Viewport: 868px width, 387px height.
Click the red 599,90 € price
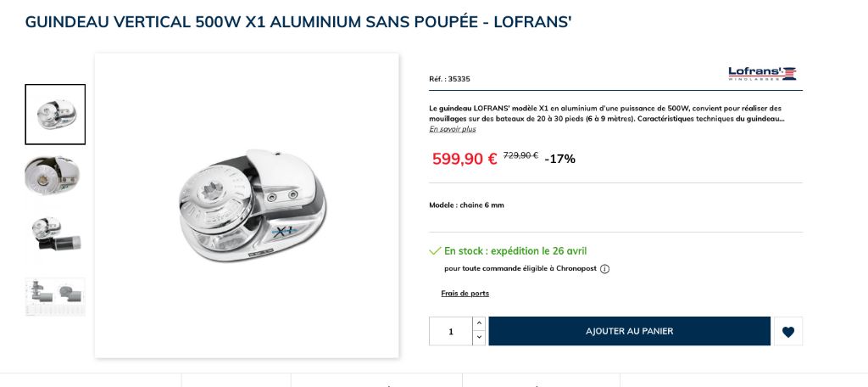click(465, 159)
